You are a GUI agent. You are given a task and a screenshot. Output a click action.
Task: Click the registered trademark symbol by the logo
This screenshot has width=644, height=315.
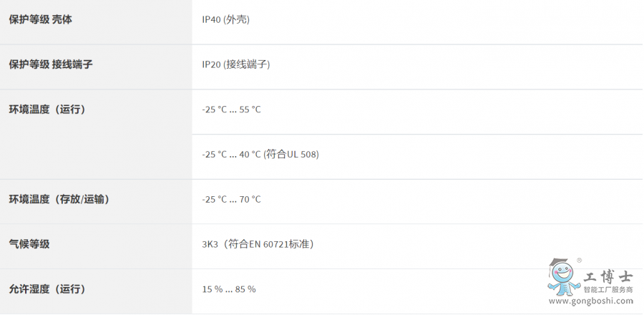(579, 261)
